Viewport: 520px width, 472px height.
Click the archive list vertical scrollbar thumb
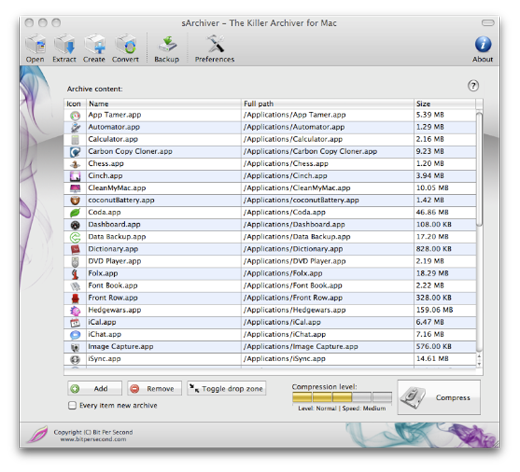(x=479, y=170)
